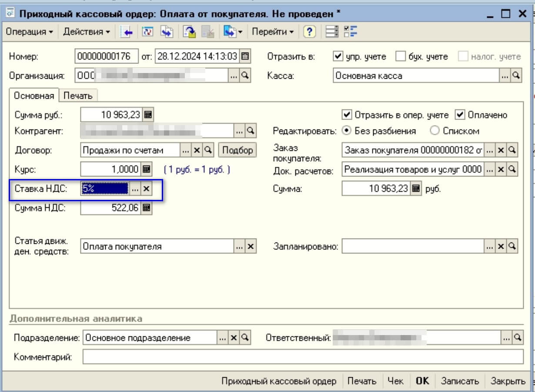Open calculator for Сумма руб. field
The width and height of the screenshot is (535, 392).
click(x=147, y=115)
